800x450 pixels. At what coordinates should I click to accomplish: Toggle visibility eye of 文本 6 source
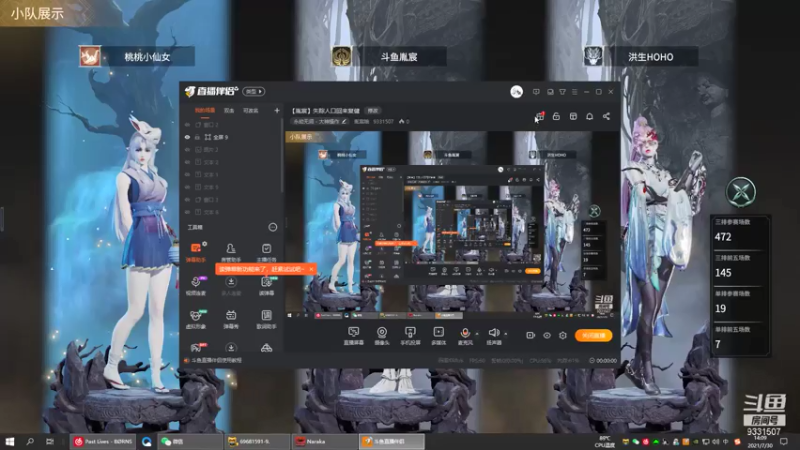point(187,212)
